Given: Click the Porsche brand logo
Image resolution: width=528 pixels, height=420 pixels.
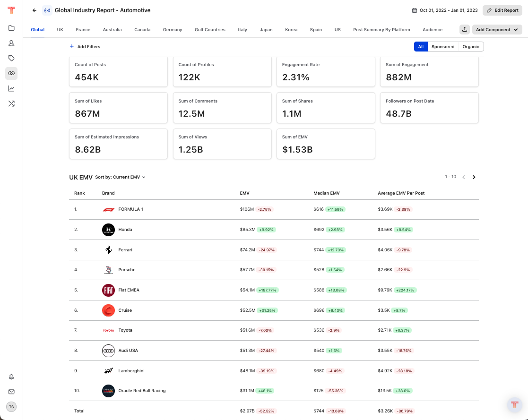Looking at the screenshot, I should point(108,270).
